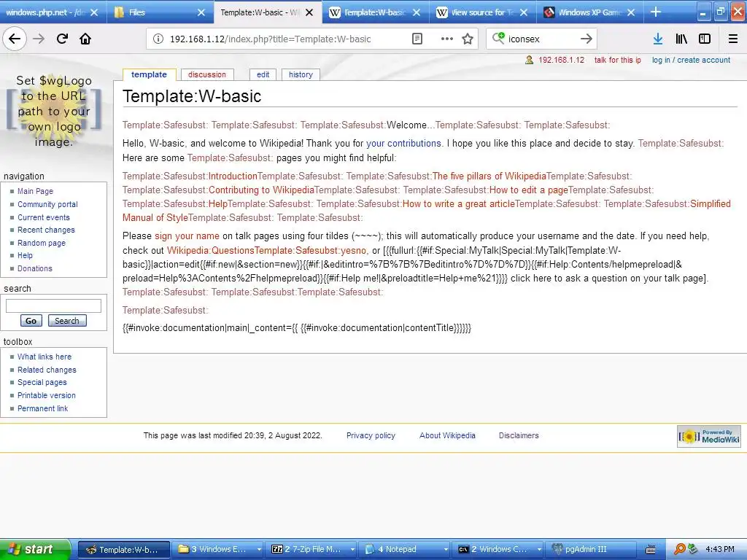Click the forward navigation arrow
The image size is (747, 560).
coord(39,39)
